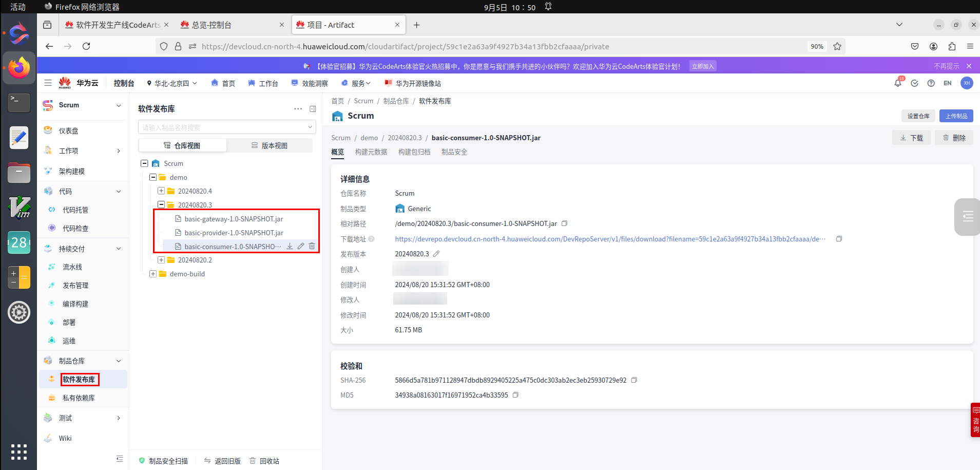Open the notifications bell
Viewport: 980px width, 470px height.
tap(898, 83)
